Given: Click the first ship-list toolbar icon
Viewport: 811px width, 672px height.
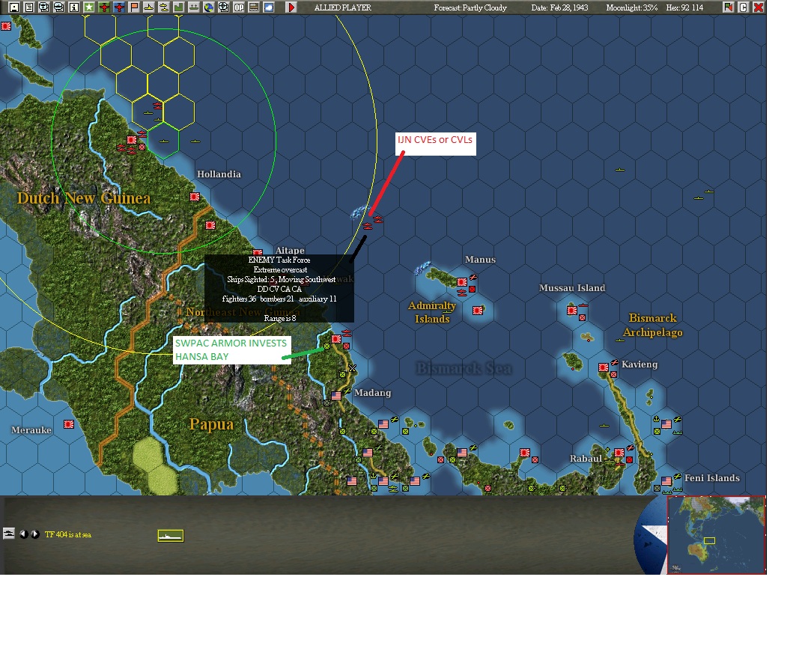Looking at the screenshot, I should click(44, 7).
